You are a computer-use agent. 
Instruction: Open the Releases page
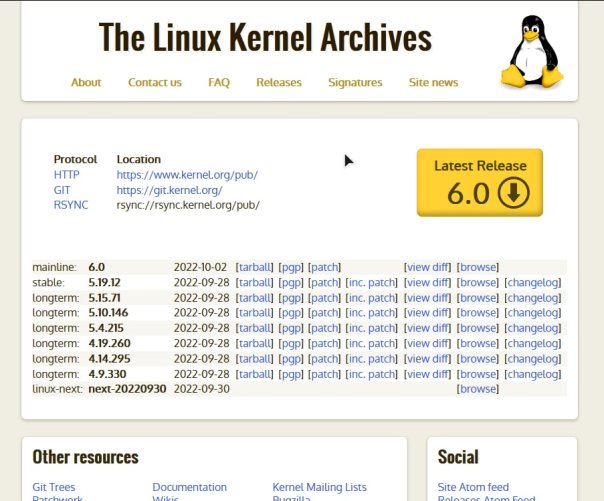point(279,82)
